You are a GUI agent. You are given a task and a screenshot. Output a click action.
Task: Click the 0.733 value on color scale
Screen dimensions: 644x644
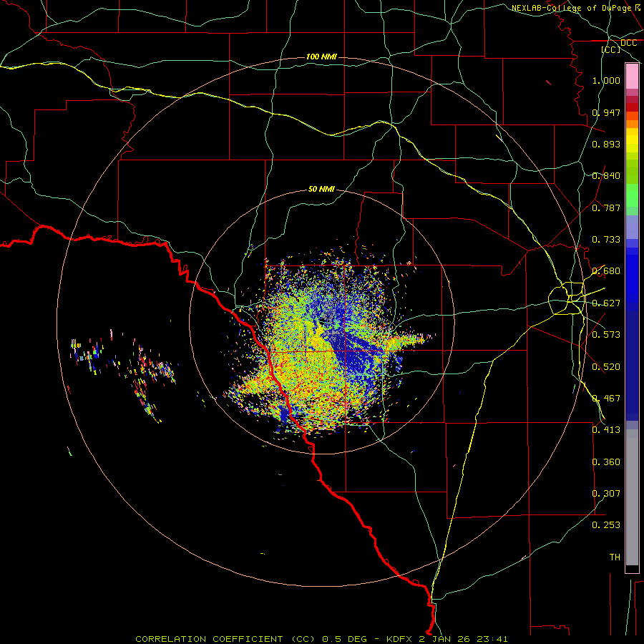coord(606,240)
